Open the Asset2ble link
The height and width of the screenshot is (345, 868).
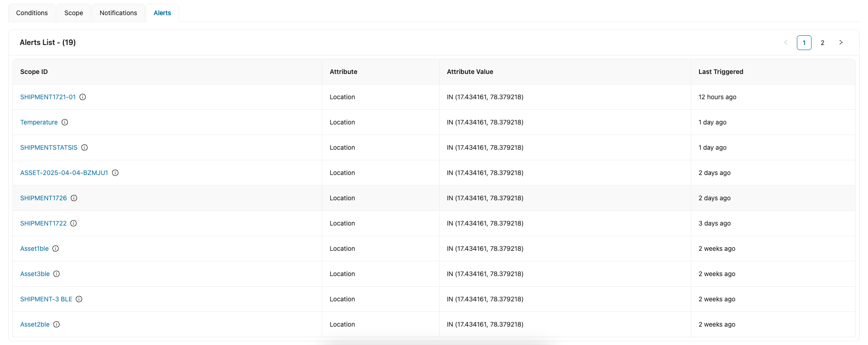point(35,324)
